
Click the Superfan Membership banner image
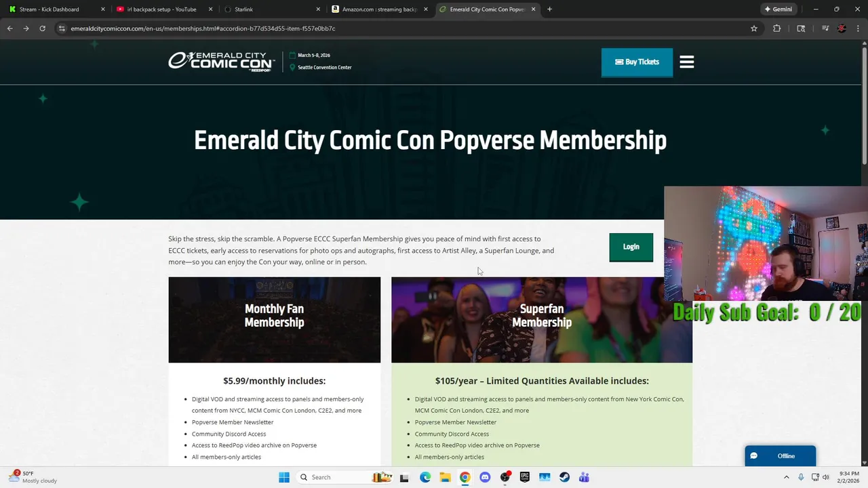click(x=542, y=320)
